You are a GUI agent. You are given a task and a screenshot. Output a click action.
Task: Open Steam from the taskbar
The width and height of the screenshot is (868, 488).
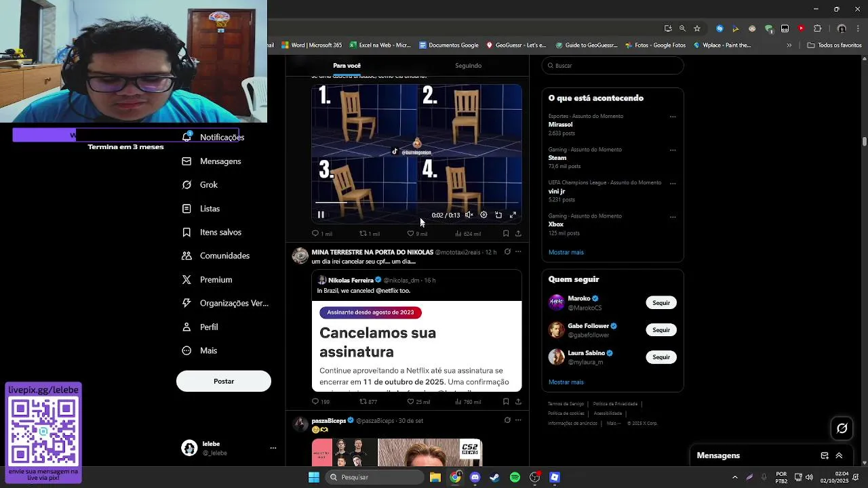[x=494, y=477]
